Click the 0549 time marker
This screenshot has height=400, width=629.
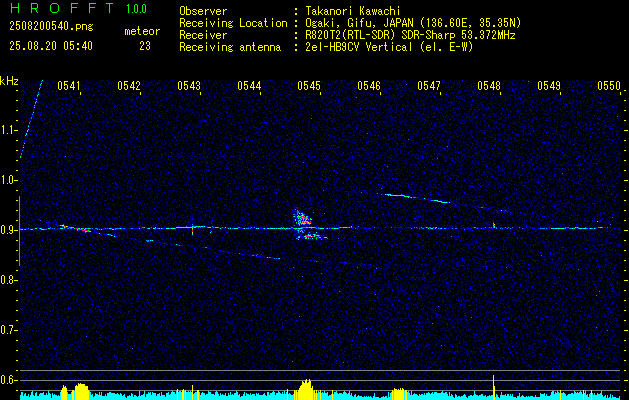549,85
